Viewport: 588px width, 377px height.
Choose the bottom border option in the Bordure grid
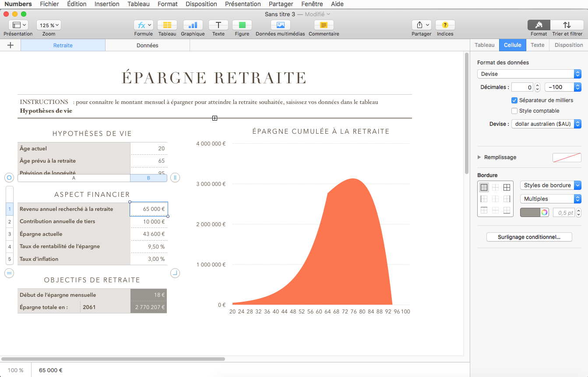click(507, 210)
